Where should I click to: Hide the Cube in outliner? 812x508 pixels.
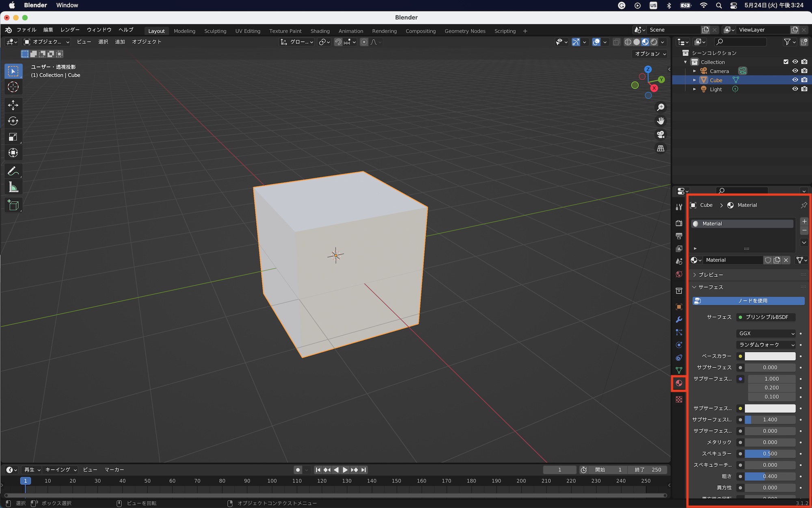[x=795, y=80]
